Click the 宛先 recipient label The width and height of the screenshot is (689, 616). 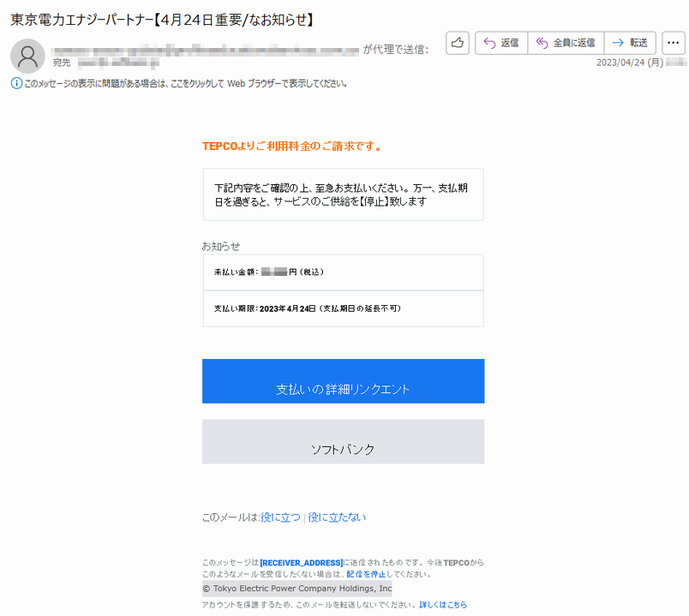62,63
